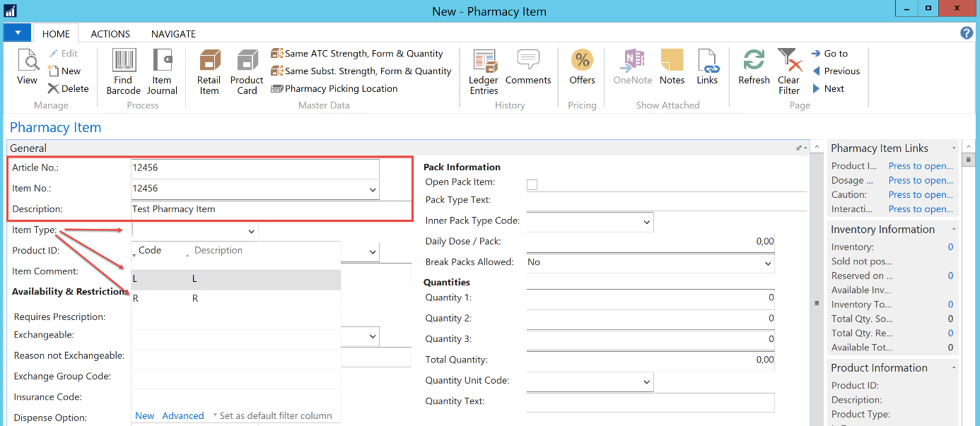Open Ledger Entries history
Screen dimensions: 980x426
[x=484, y=61]
